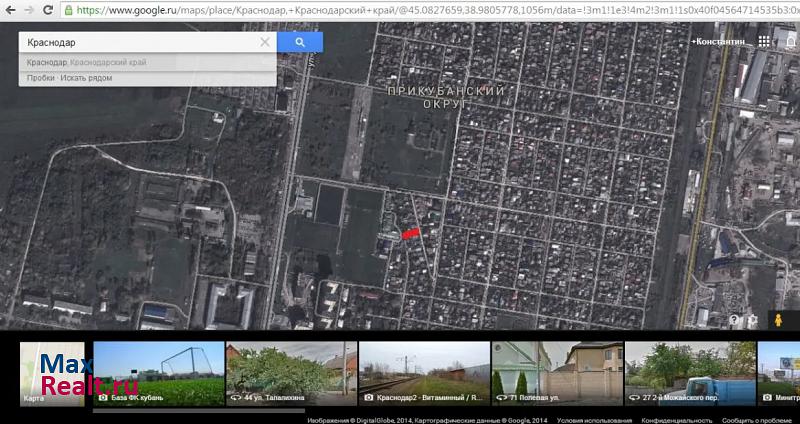Click the Пробки traffic link
The width and height of the screenshot is (800, 424).
point(41,78)
